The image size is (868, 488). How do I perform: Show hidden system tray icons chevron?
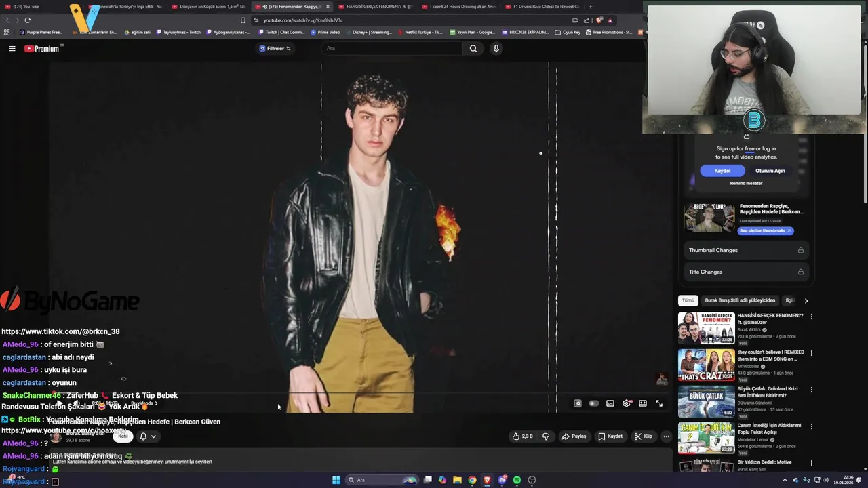pyautogui.click(x=785, y=480)
